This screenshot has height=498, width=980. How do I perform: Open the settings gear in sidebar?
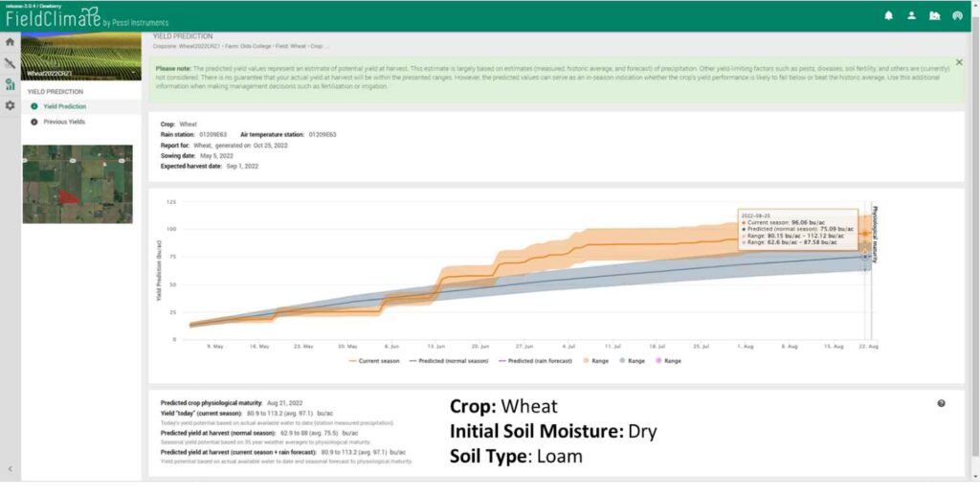10,105
